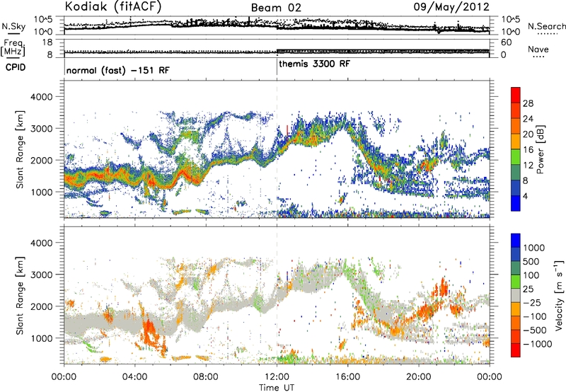Click the '18' frequency axis tick
This screenshot has height=392, width=566.
[47, 42]
